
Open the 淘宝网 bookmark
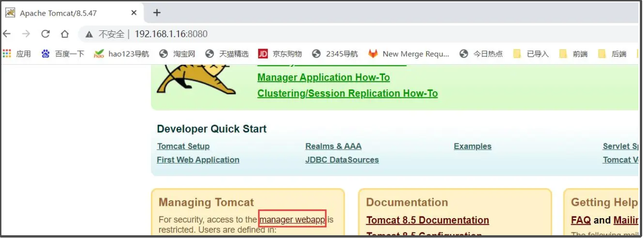coord(177,54)
